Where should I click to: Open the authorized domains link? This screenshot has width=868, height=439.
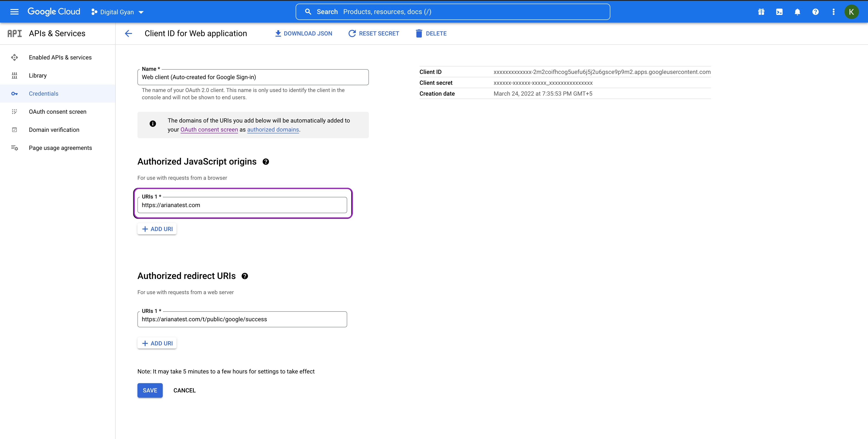pos(273,129)
